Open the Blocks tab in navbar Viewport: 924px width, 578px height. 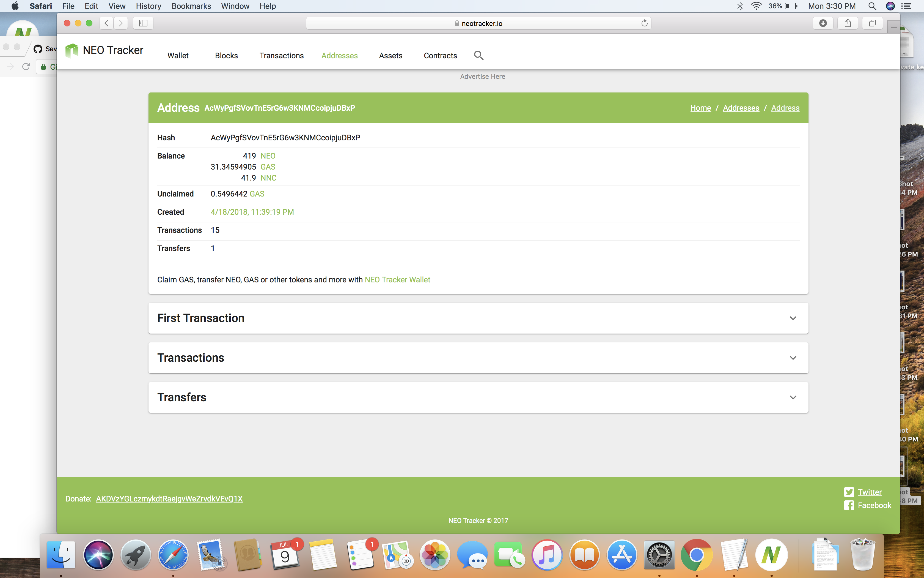(226, 55)
